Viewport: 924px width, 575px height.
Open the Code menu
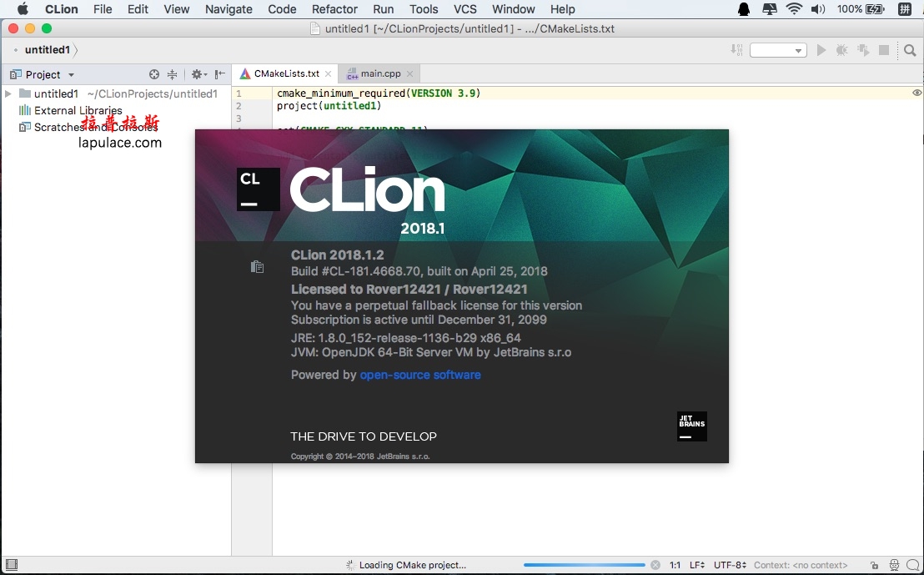point(282,9)
